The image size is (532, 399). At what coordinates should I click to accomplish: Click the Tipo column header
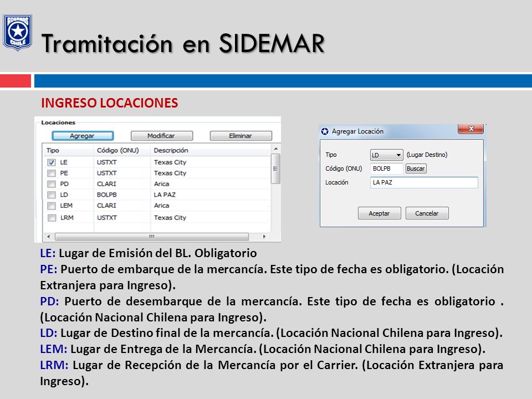53,150
